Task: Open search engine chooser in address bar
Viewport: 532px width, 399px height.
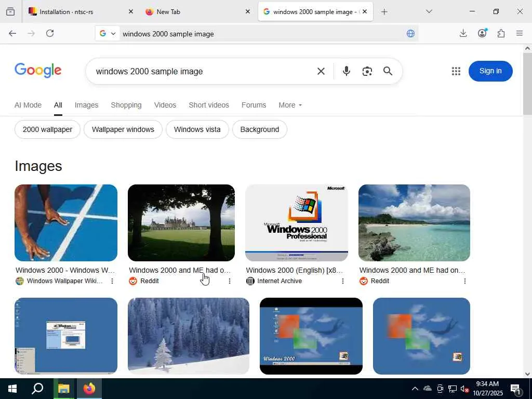Action: click(x=108, y=33)
